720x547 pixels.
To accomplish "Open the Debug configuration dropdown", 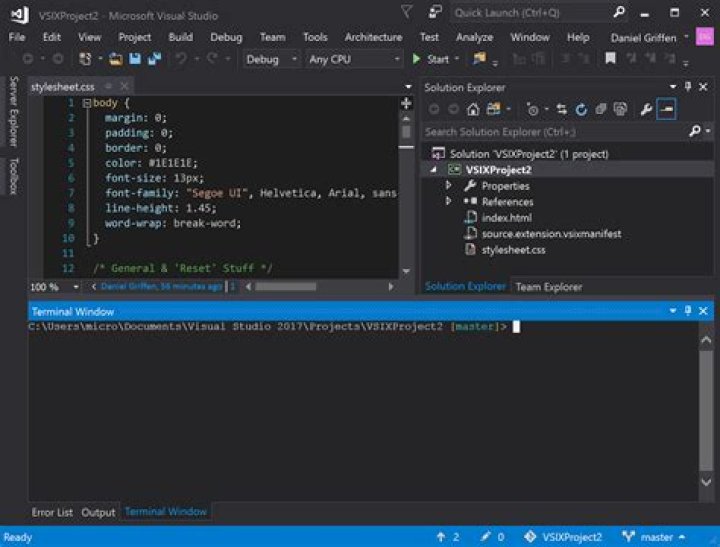I will pos(271,59).
